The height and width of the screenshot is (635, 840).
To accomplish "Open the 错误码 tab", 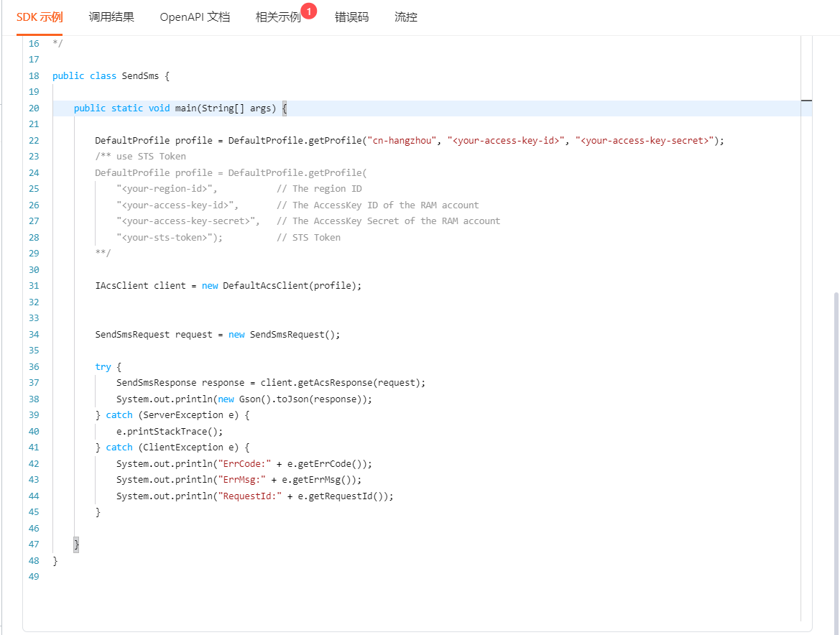I will [x=351, y=17].
